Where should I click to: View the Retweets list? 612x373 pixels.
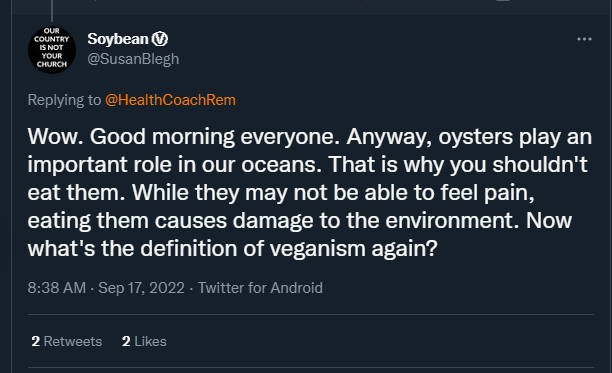point(67,341)
